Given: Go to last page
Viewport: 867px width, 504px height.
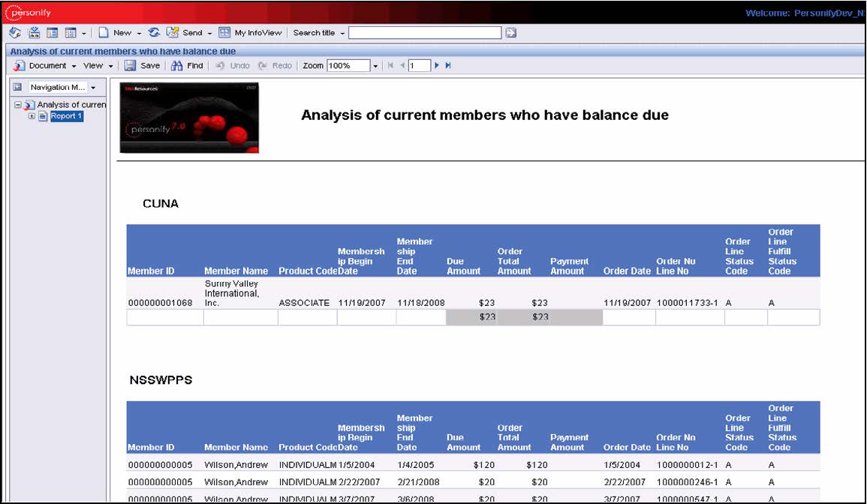Looking at the screenshot, I should pos(448,65).
